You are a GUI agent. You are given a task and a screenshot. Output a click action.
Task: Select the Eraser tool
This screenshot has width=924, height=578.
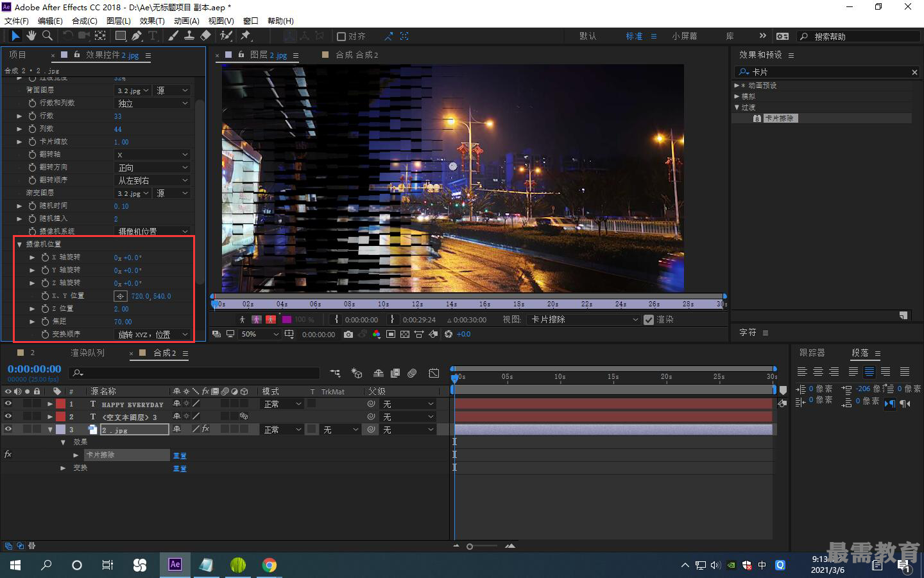point(205,36)
